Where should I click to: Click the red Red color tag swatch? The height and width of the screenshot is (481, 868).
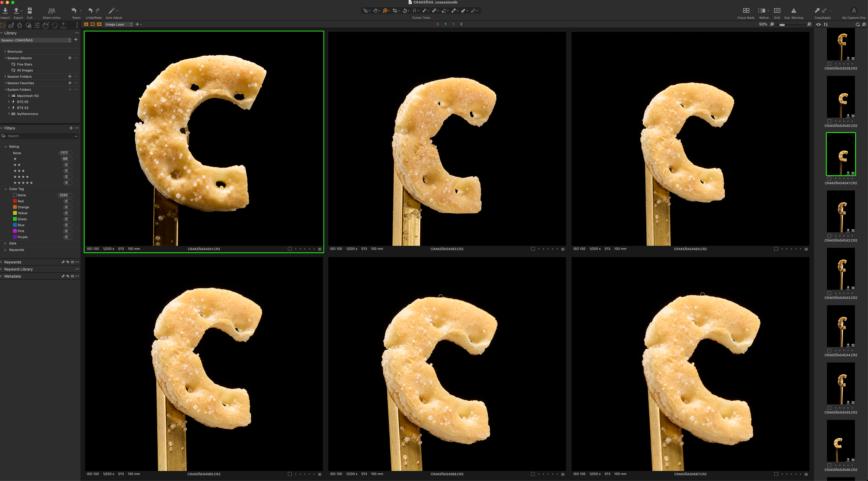(15, 201)
